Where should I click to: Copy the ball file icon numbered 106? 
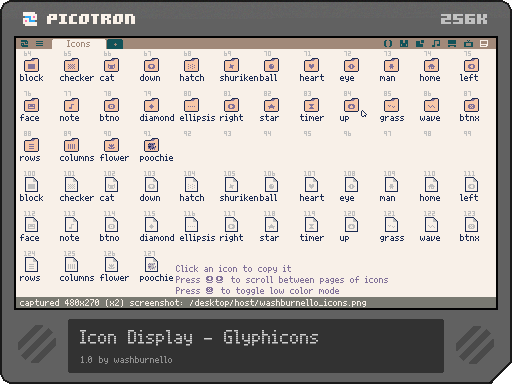pos(271,185)
